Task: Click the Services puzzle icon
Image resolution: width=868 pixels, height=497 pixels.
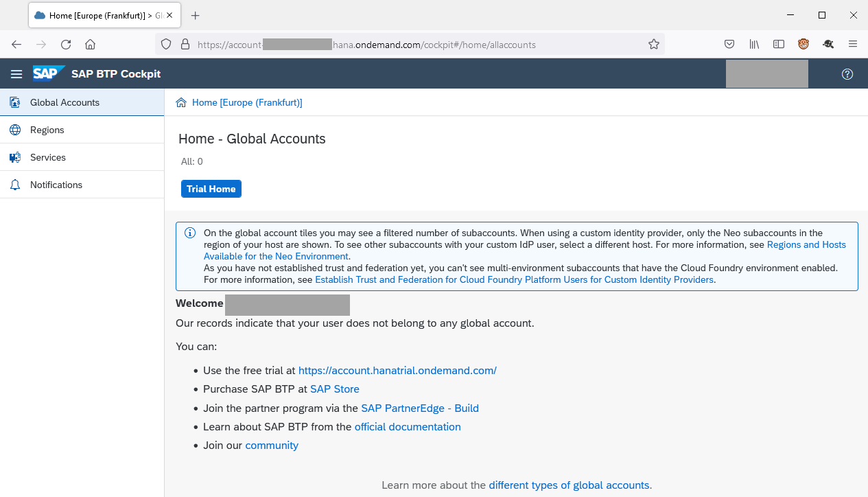Action: [x=15, y=157]
